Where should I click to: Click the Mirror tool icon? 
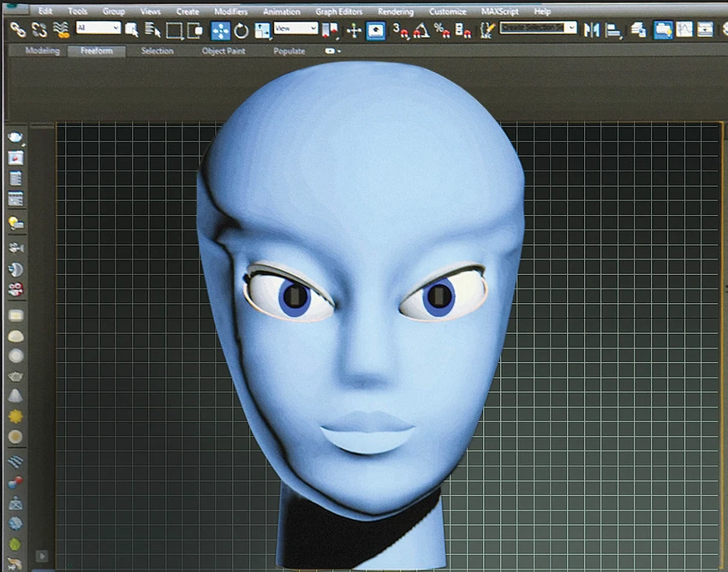click(592, 30)
